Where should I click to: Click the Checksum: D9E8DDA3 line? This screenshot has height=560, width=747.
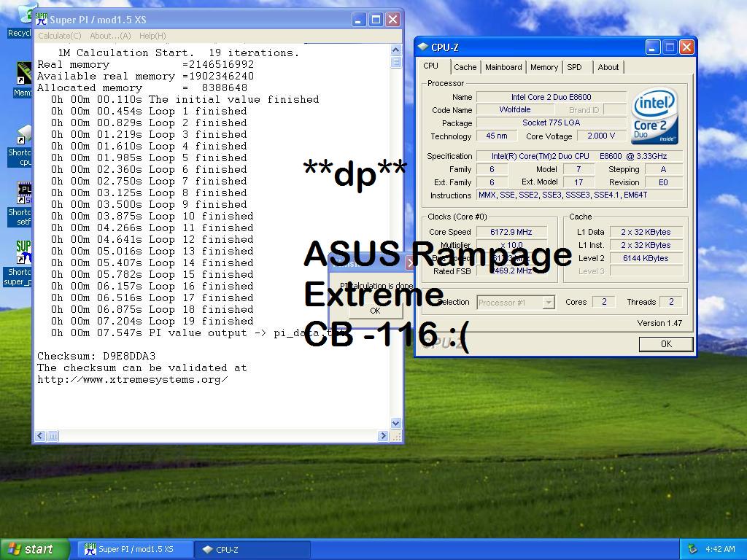tap(96, 356)
